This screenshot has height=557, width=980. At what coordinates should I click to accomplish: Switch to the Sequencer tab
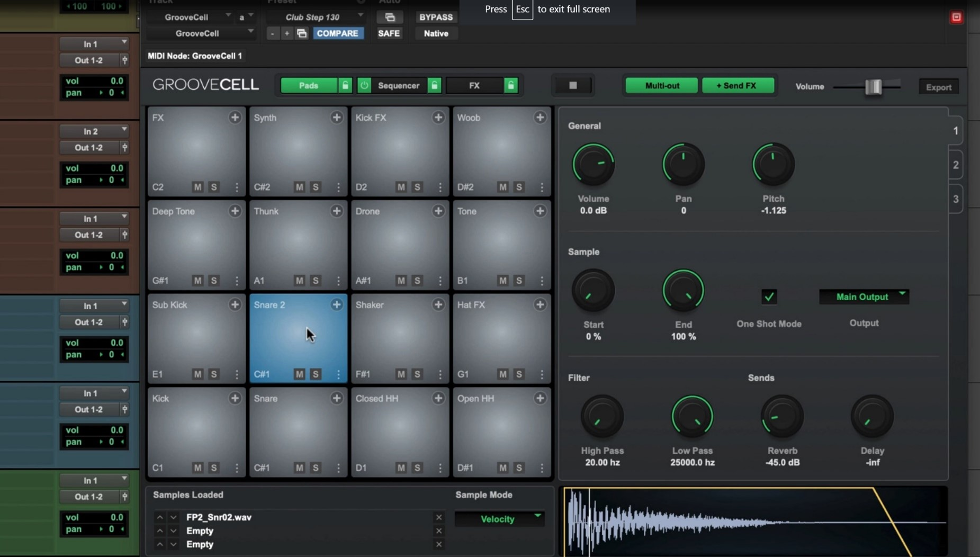click(399, 85)
